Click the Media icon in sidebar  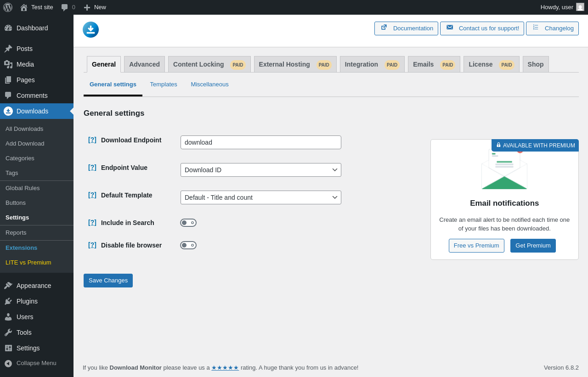pos(8,64)
